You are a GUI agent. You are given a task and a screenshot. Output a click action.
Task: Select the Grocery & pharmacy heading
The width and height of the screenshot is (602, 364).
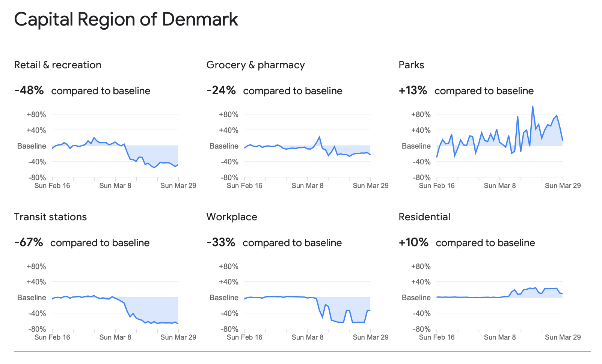[x=255, y=65]
